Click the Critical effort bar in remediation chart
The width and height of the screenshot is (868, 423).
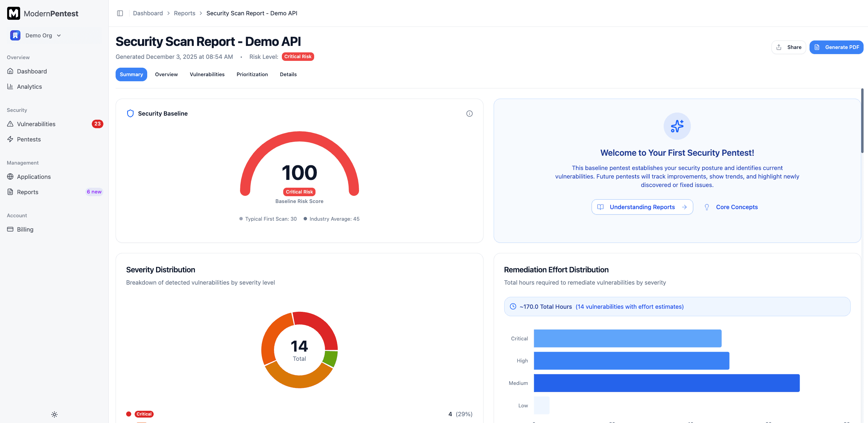627,338
